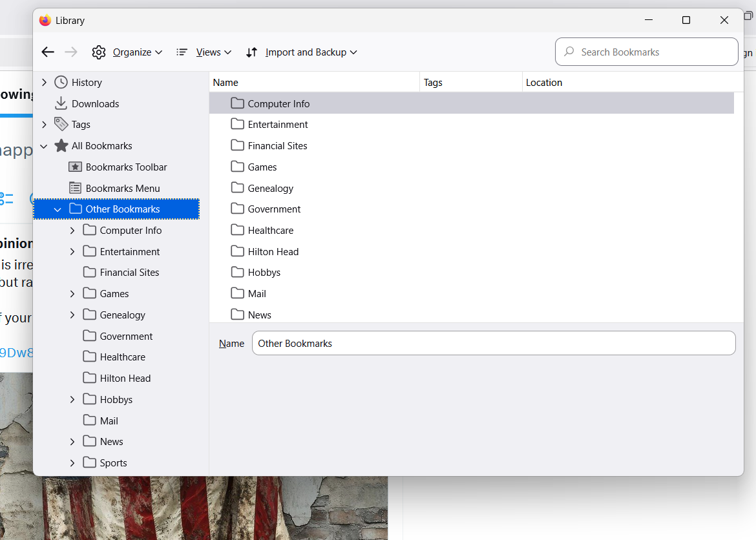Click the Tags label icon

pos(61,125)
